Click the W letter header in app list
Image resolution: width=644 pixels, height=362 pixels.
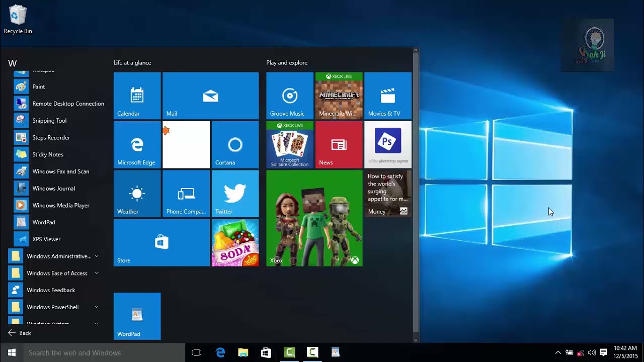point(13,63)
